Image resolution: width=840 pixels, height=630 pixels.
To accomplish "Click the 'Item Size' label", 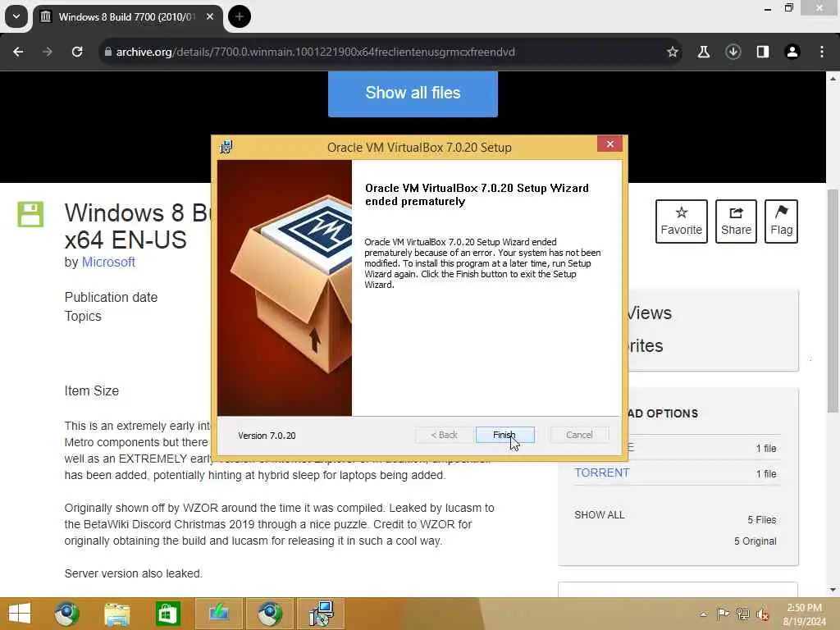I will (x=92, y=391).
